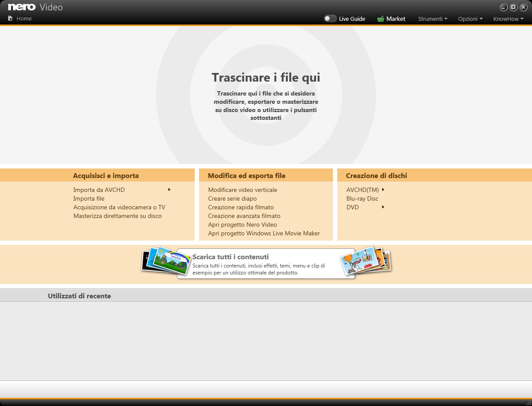Go to Home in the header
This screenshot has height=406, width=532.
24,18
